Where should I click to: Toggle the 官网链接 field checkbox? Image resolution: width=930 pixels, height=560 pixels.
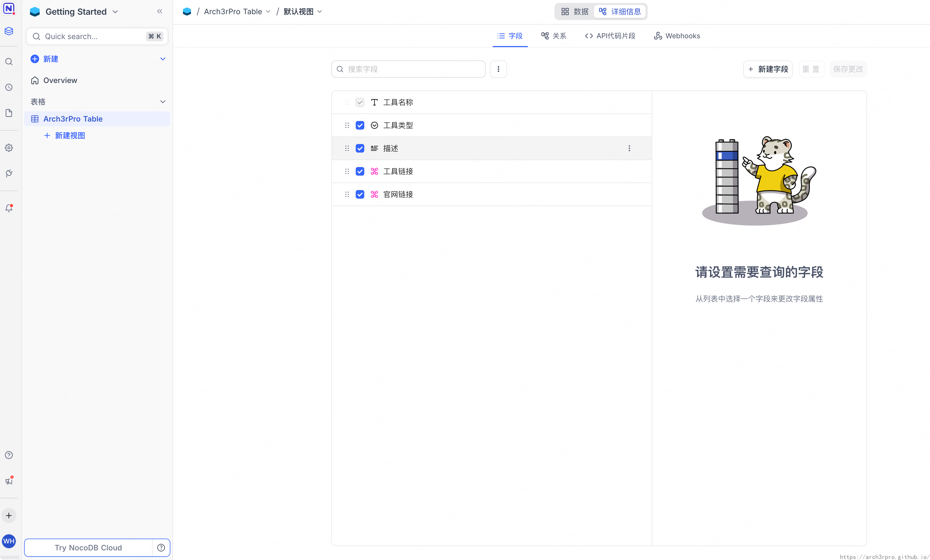coord(360,194)
